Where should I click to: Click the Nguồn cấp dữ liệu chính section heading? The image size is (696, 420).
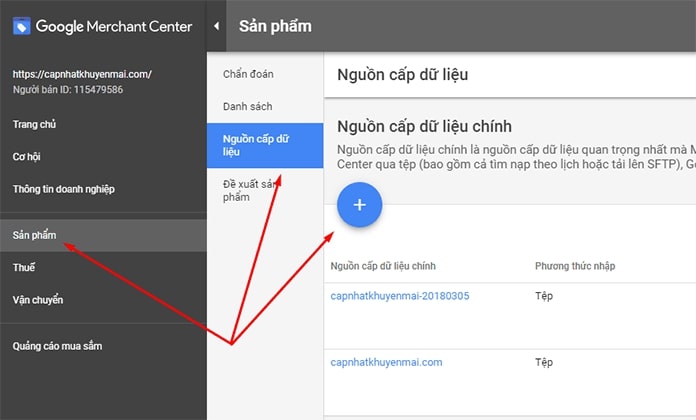pyautogui.click(x=424, y=127)
